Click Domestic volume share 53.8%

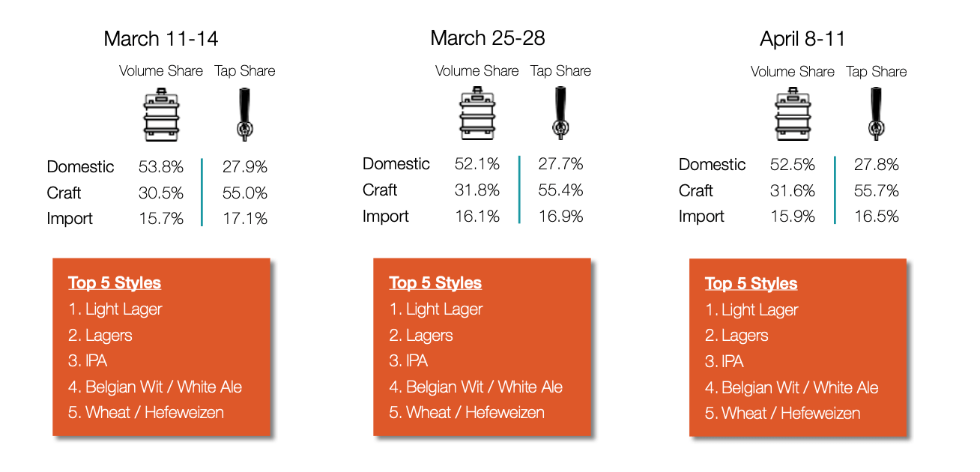tap(161, 167)
